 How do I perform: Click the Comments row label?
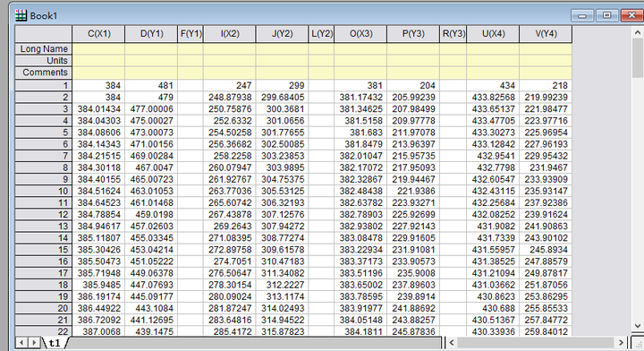click(44, 73)
